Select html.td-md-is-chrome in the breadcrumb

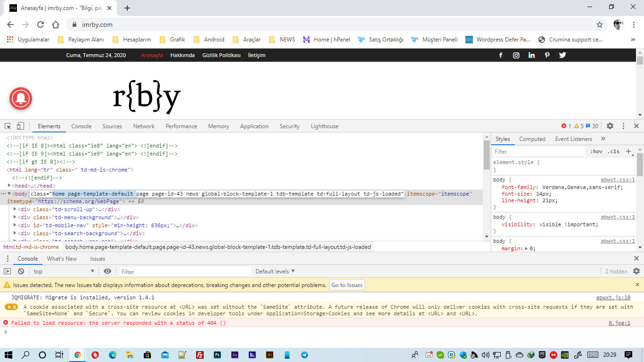[31, 247]
